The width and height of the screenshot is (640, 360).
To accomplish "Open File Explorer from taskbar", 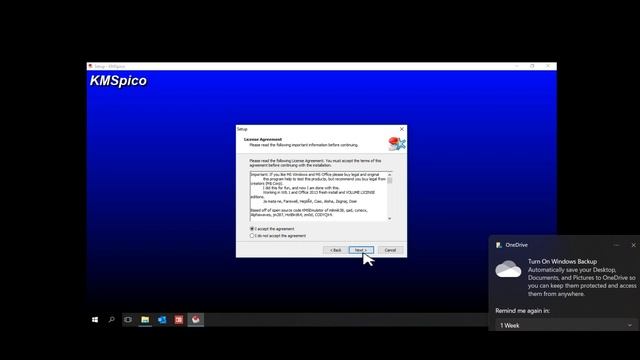I will click(x=145, y=320).
